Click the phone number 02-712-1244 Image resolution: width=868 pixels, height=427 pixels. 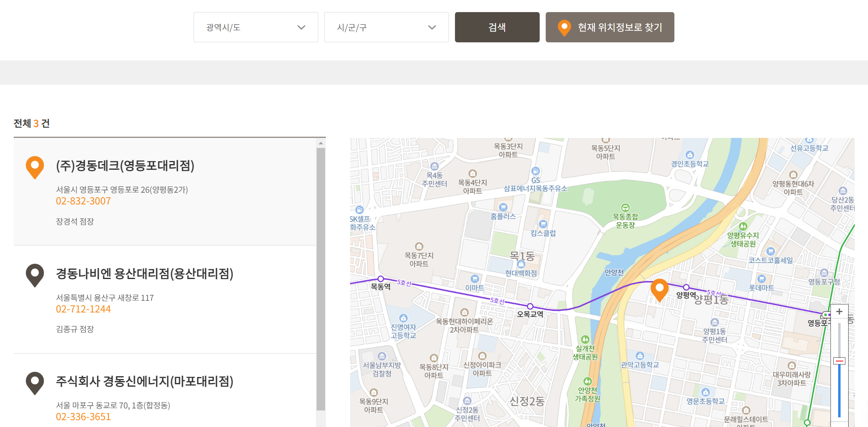(x=83, y=309)
